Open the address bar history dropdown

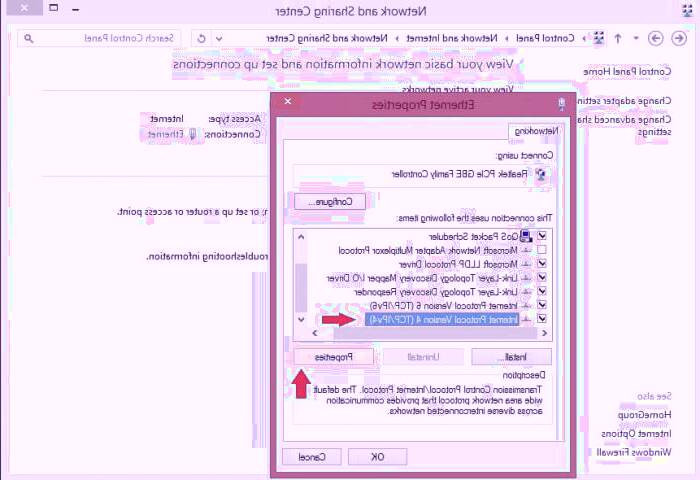220,38
